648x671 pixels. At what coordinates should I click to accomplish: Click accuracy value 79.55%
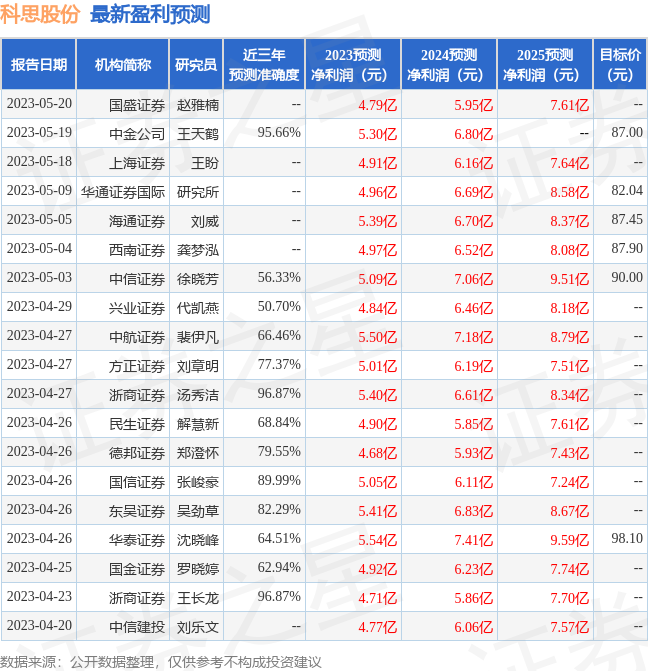(279, 451)
